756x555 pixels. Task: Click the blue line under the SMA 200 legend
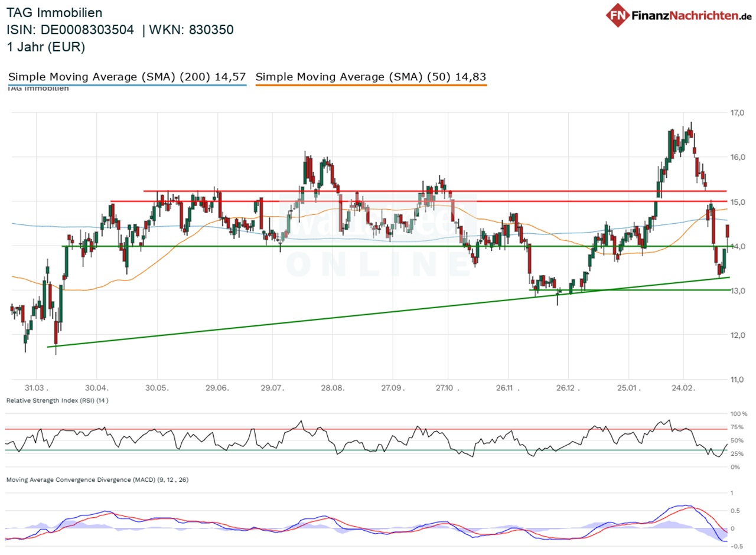click(x=128, y=86)
